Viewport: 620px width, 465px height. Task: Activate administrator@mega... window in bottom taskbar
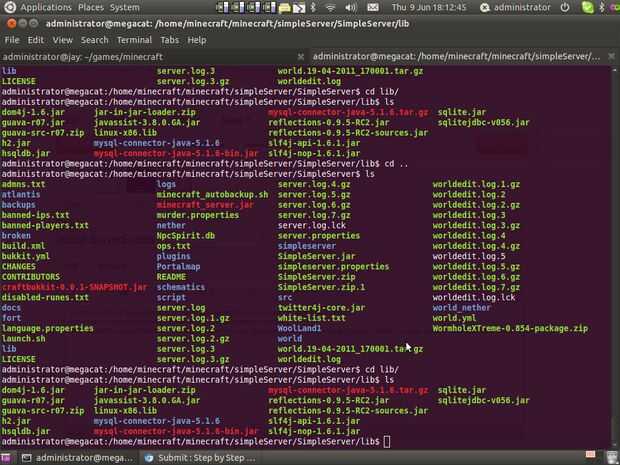point(77,458)
